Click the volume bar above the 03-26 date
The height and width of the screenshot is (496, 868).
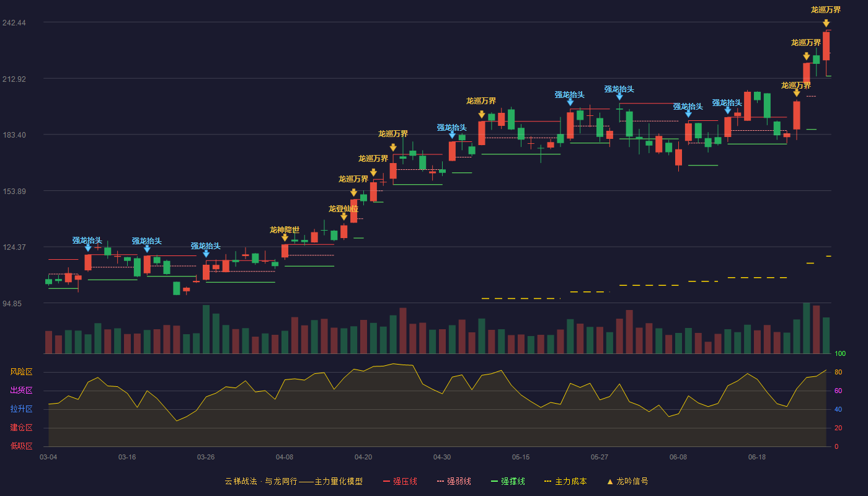(x=206, y=329)
